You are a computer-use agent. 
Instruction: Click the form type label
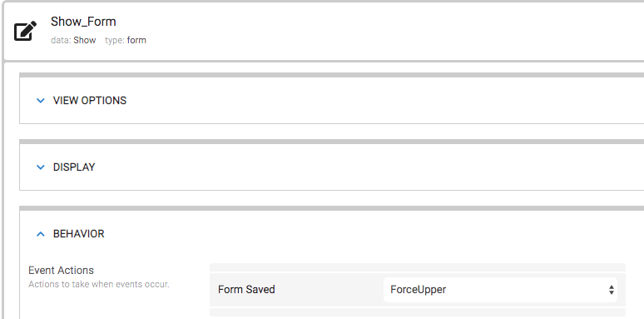coord(136,40)
